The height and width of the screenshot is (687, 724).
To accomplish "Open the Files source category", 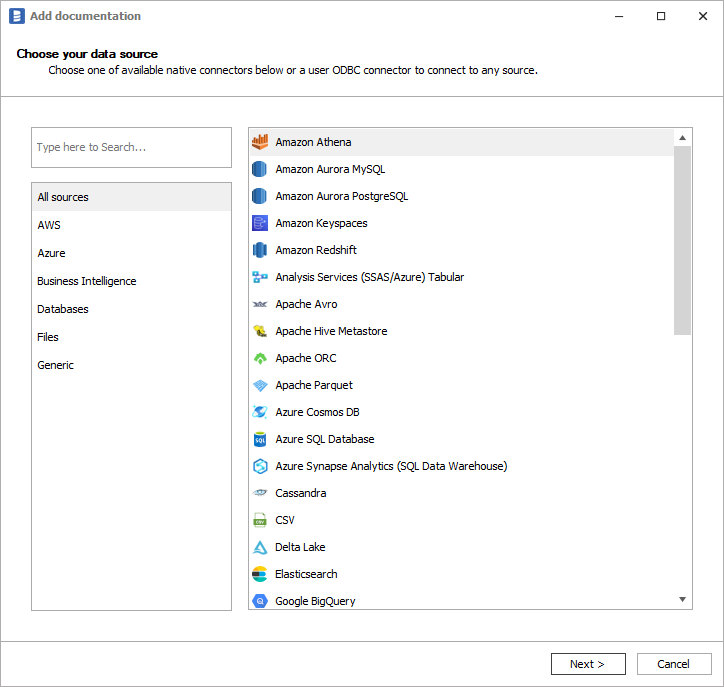I will 48,337.
